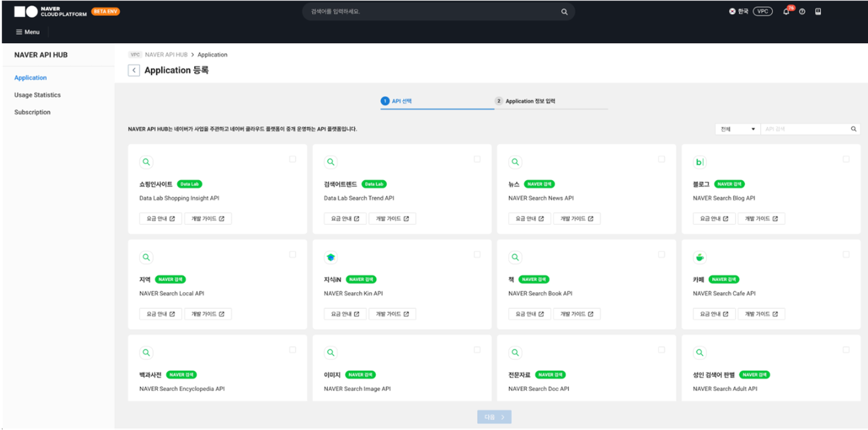Check the 검색어트렌드 API checkbox
This screenshot has height=430, width=868.
pos(477,159)
